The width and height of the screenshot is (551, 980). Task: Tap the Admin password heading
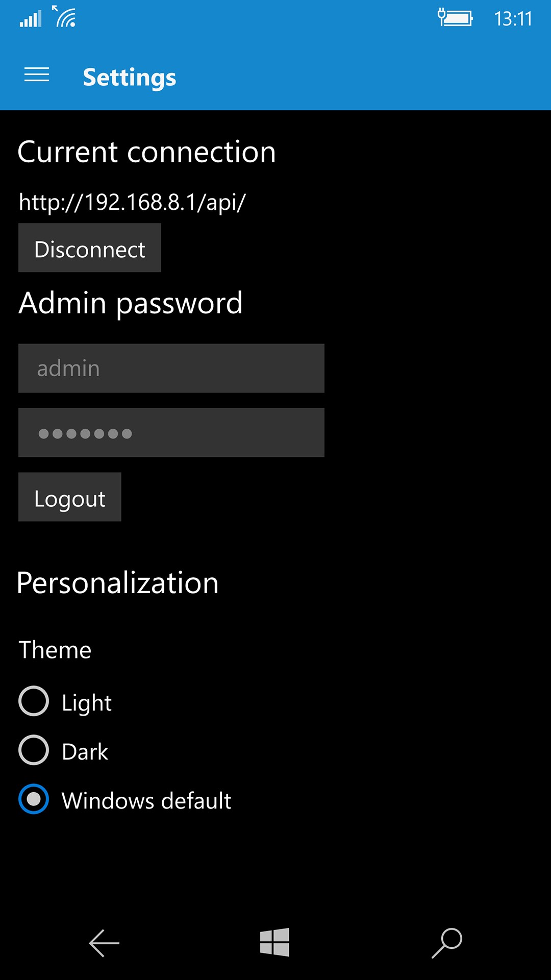131,303
